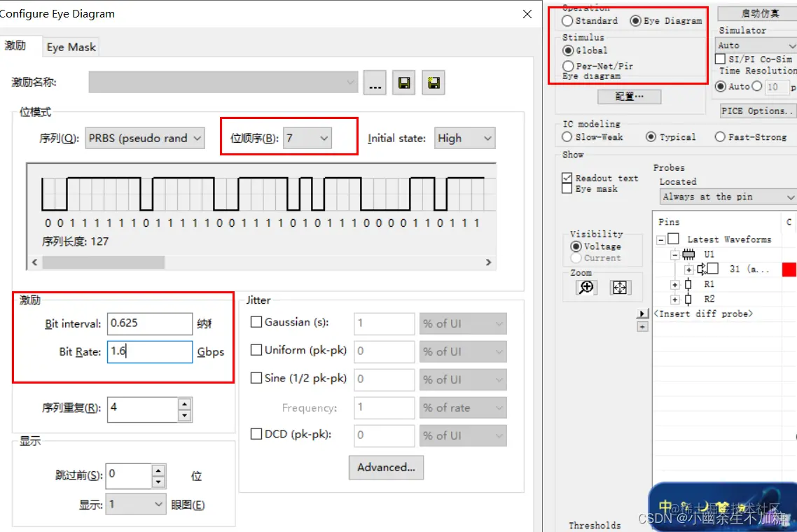Open the Simulator Auto dropdown
The image size is (797, 532).
[755, 45]
